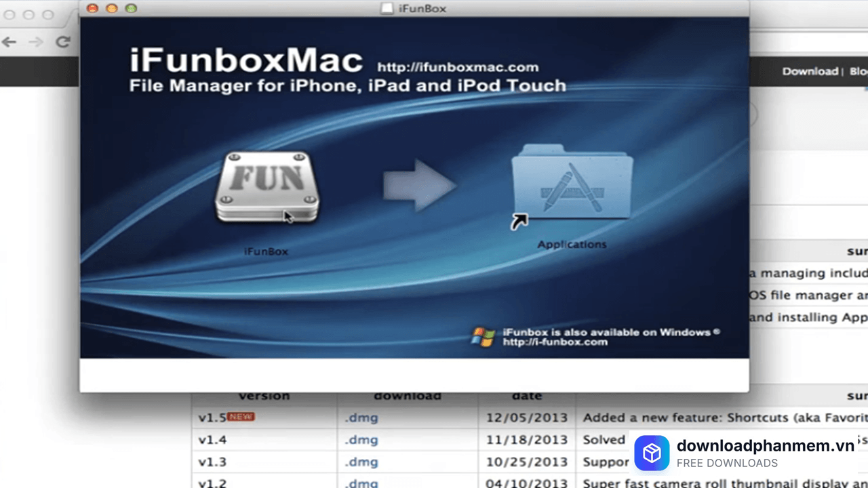Click the iFunBox proxy icon in the title bar

click(387, 8)
